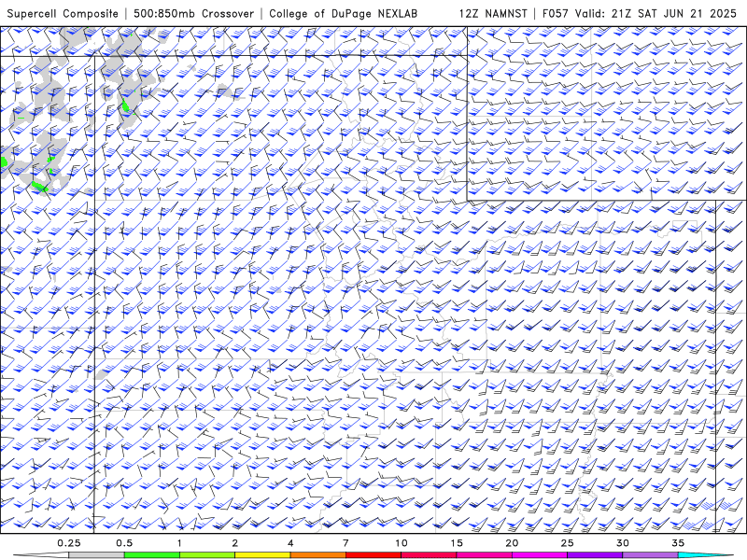The height and width of the screenshot is (560, 747).
Task: Click the 0.25 value on the color scale
Action: pos(69,543)
